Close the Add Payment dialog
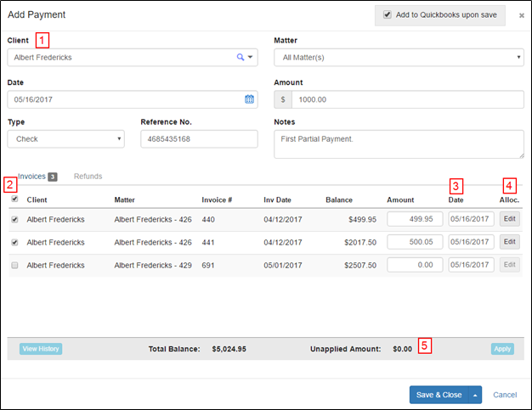Viewport: 532px width, 410px height. pyautogui.click(x=522, y=15)
